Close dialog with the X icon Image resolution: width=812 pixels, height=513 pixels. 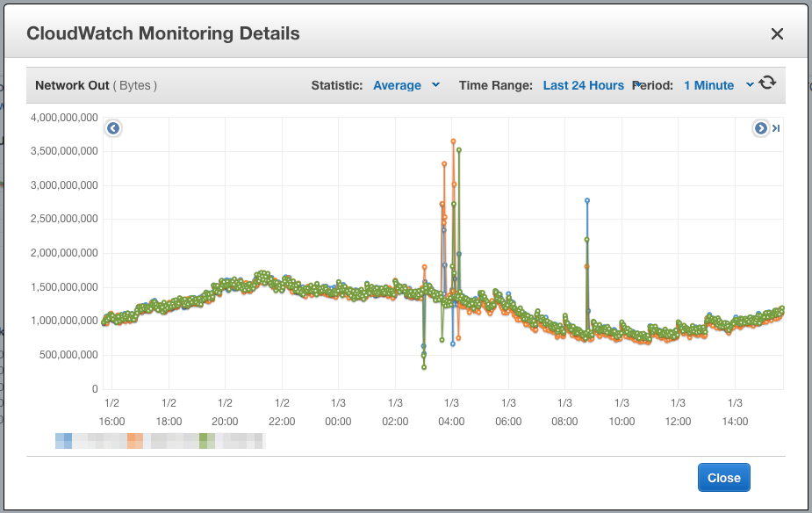pyautogui.click(x=777, y=33)
